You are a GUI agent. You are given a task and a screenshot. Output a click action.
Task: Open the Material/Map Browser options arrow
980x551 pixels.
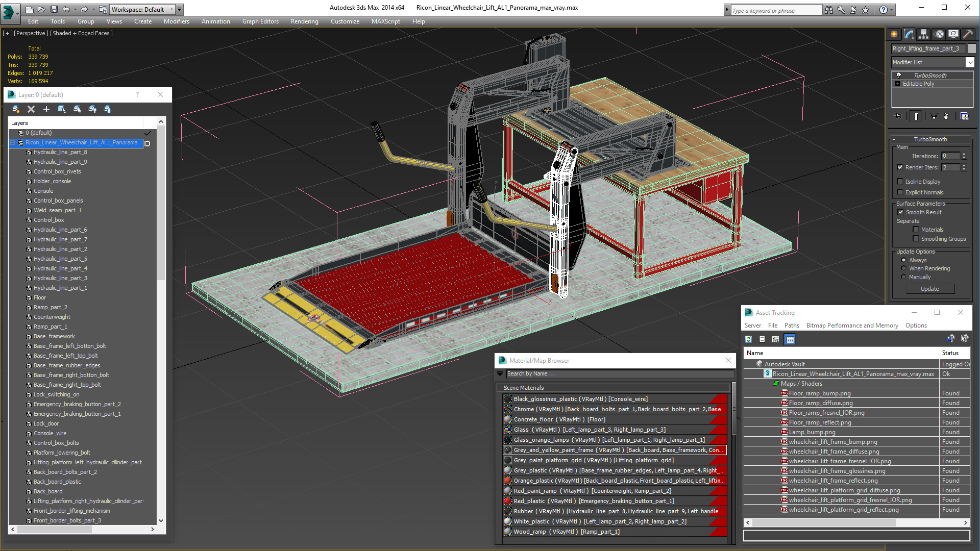click(x=500, y=374)
